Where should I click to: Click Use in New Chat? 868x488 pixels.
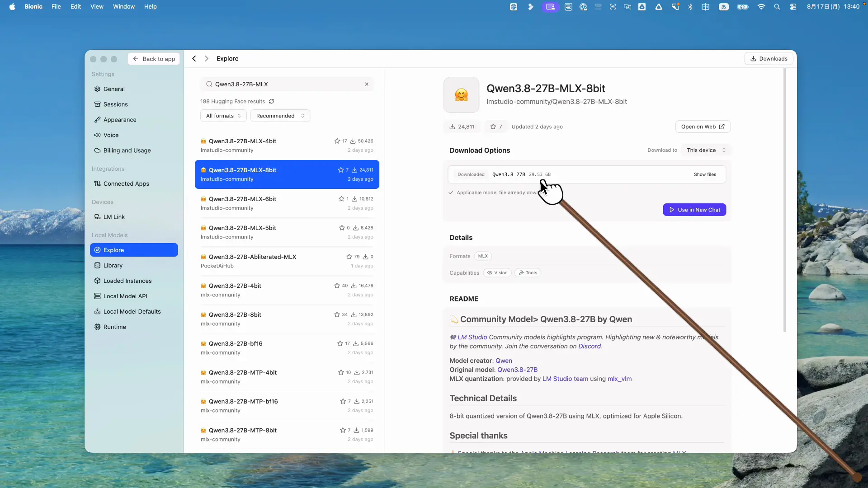click(694, 210)
